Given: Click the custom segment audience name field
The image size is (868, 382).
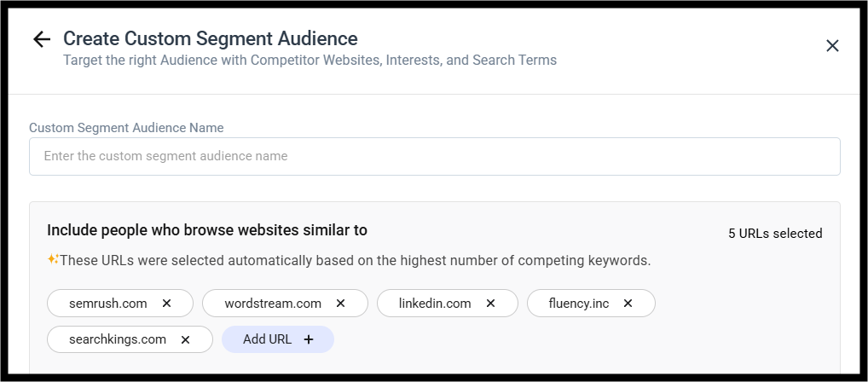Looking at the screenshot, I should point(435,156).
